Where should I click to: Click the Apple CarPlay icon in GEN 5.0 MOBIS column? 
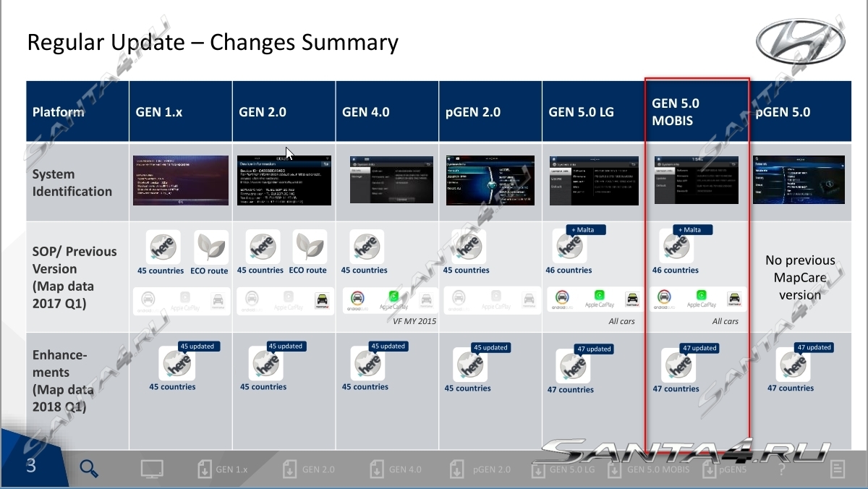coord(701,295)
